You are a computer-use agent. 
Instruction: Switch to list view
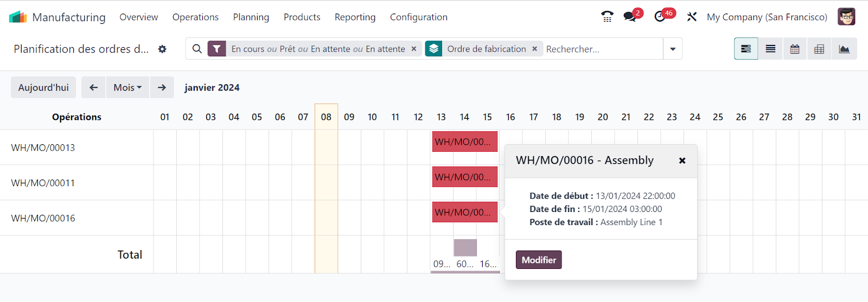tap(770, 49)
